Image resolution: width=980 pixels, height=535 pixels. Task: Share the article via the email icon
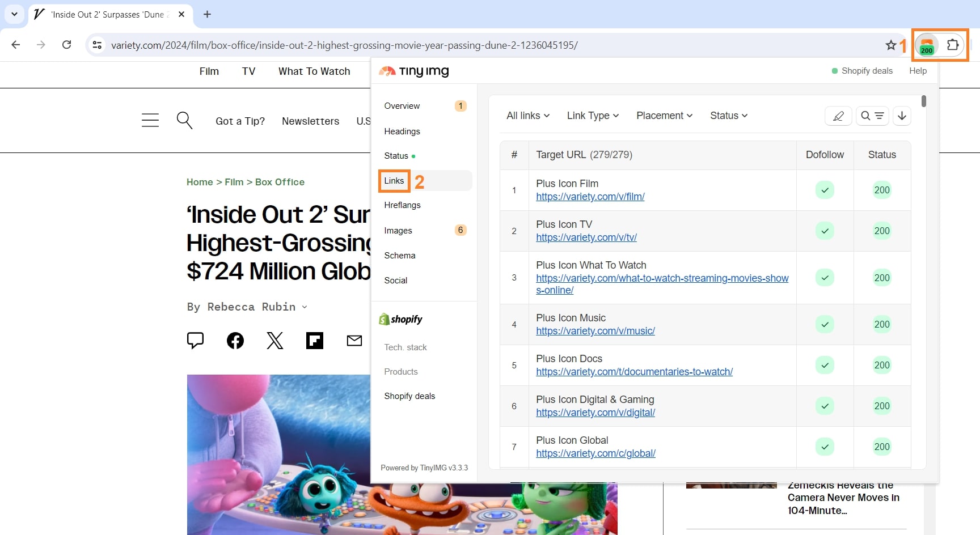(354, 340)
